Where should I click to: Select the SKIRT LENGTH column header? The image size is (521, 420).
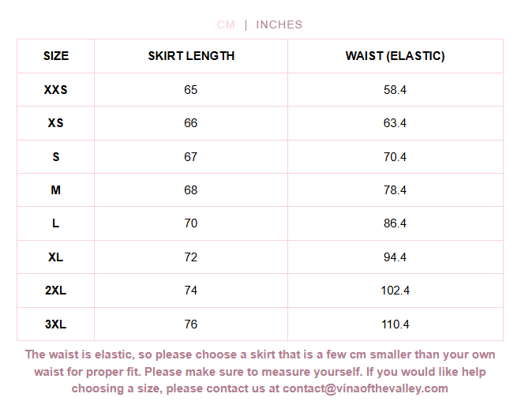[x=191, y=56]
